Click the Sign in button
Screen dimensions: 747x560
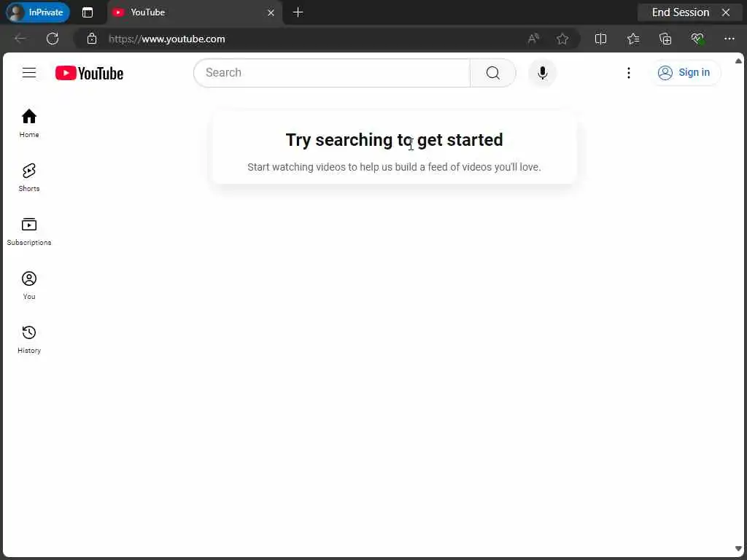tap(684, 72)
